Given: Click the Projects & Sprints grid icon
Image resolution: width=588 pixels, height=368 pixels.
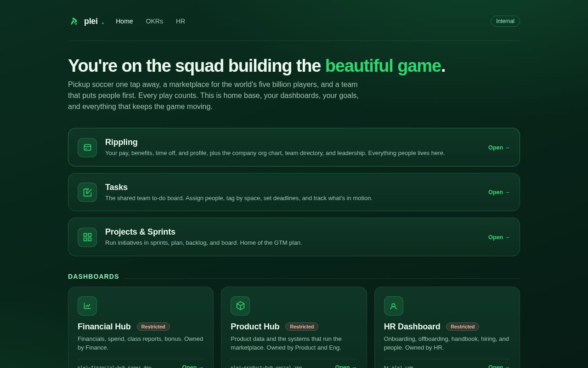Looking at the screenshot, I should [87, 237].
